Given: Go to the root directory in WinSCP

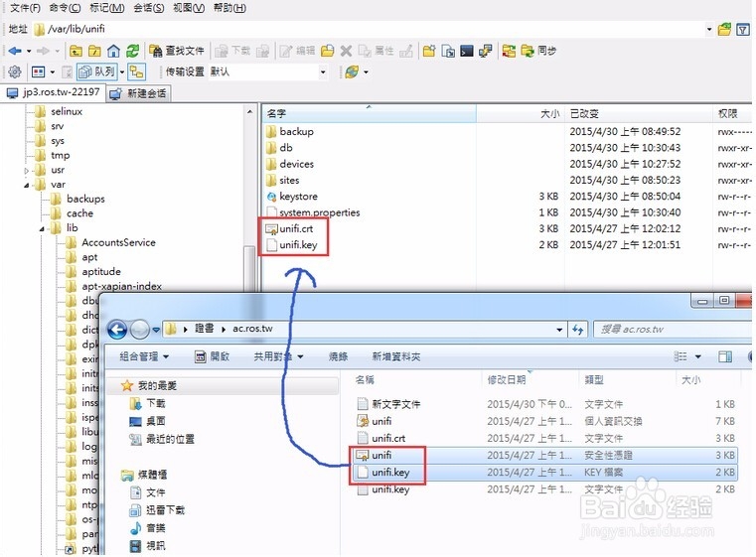Looking at the screenshot, I should 94,51.
